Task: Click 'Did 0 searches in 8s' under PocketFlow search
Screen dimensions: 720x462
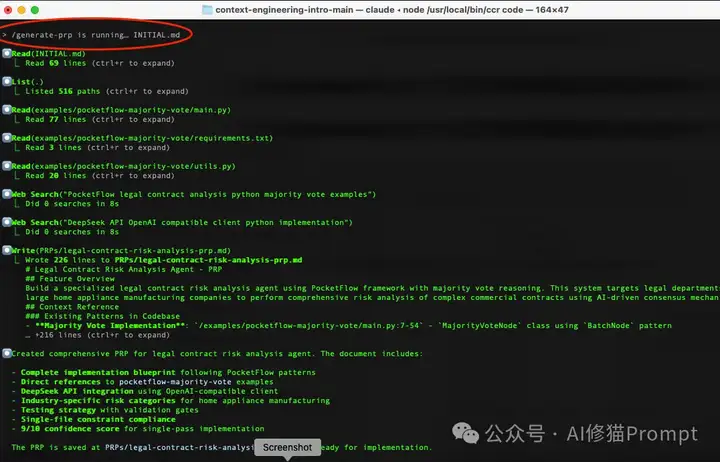Action: pyautogui.click(x=72, y=203)
